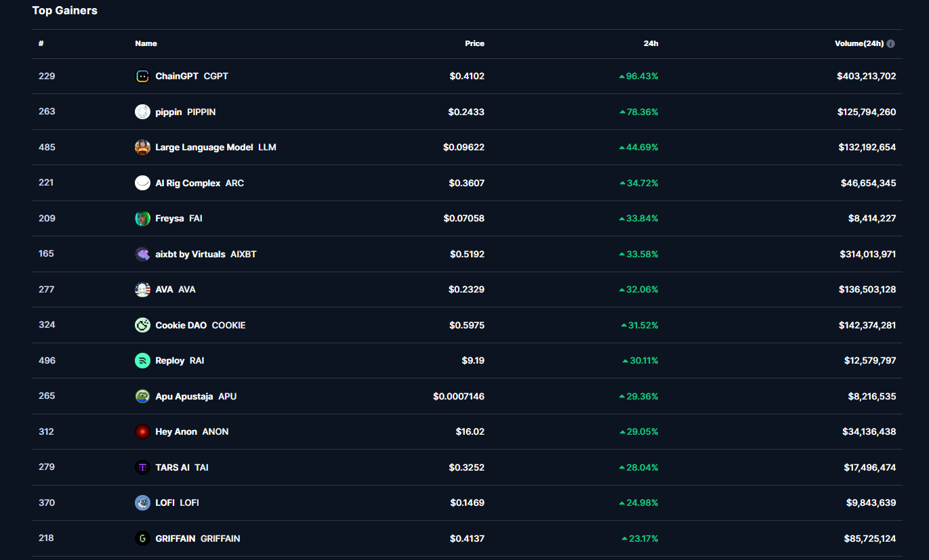Click Freysa price $0.07058
The height and width of the screenshot is (560, 929).
tap(464, 219)
